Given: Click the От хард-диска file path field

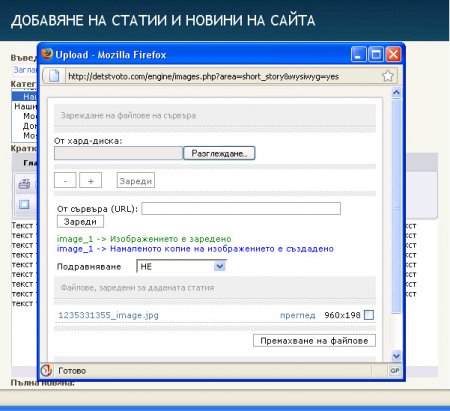Looking at the screenshot, I should pos(118,153).
